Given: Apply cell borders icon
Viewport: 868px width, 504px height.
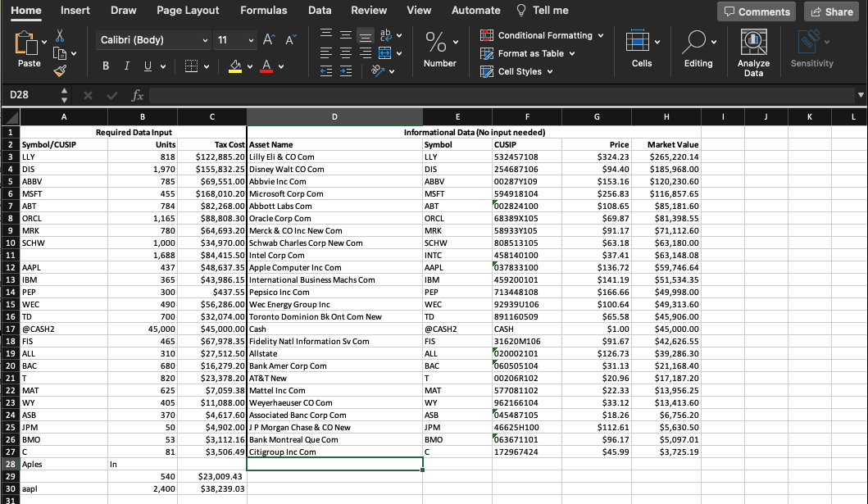Looking at the screenshot, I should point(191,66).
